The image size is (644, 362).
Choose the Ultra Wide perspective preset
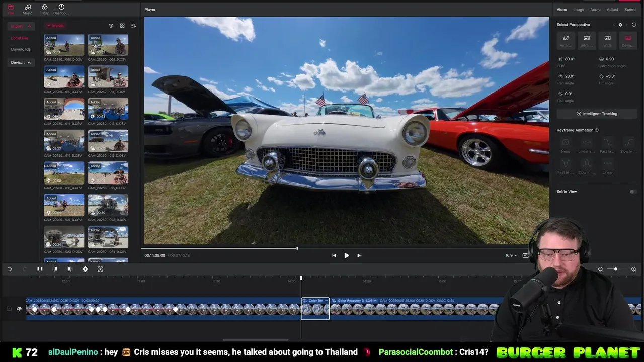[x=587, y=40]
